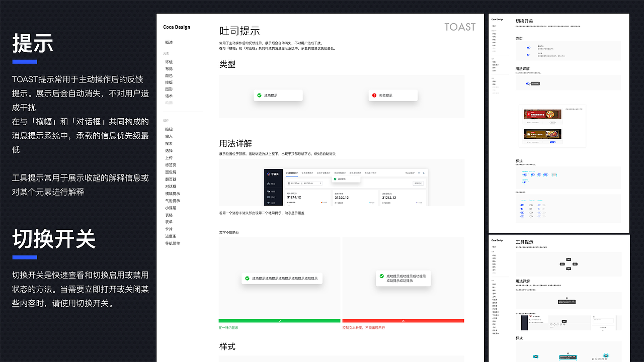Go to 表单 component page
Screen dimensions: 644x362
(169, 222)
